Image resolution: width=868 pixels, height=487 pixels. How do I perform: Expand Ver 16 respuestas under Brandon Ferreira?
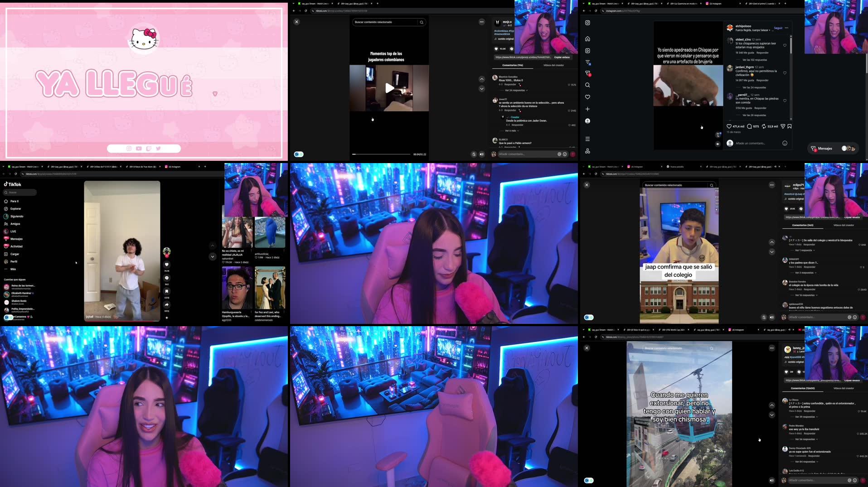805,295
